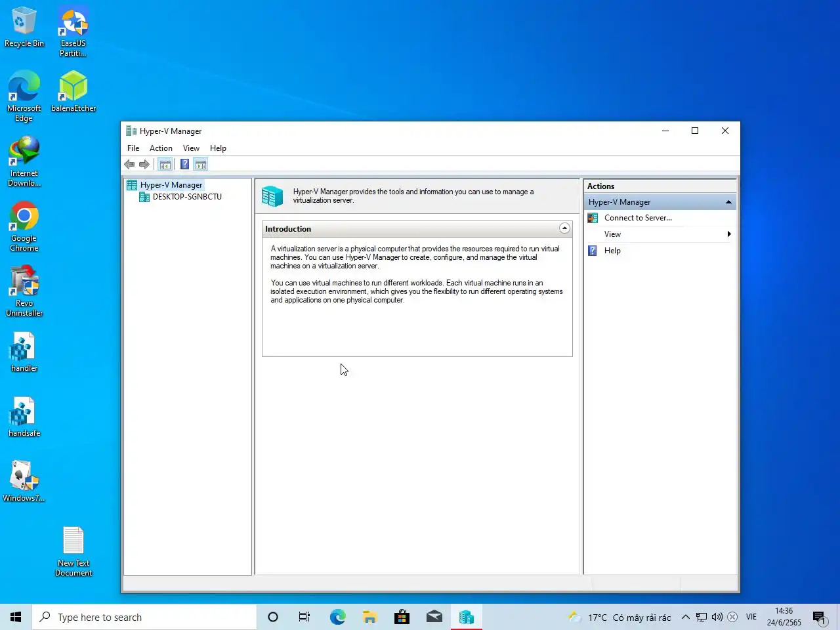Image resolution: width=840 pixels, height=630 pixels.
Task: Minimize the Hyper-V Manager window
Action: 665,131
